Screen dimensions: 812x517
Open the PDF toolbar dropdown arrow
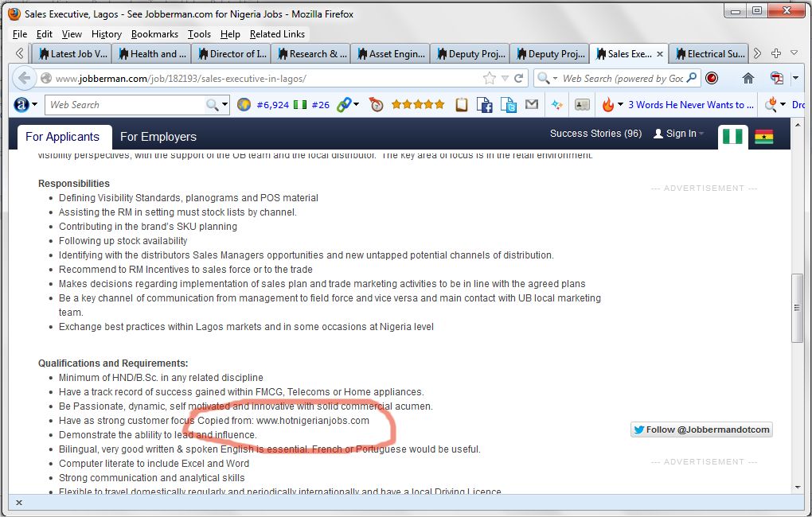795,79
